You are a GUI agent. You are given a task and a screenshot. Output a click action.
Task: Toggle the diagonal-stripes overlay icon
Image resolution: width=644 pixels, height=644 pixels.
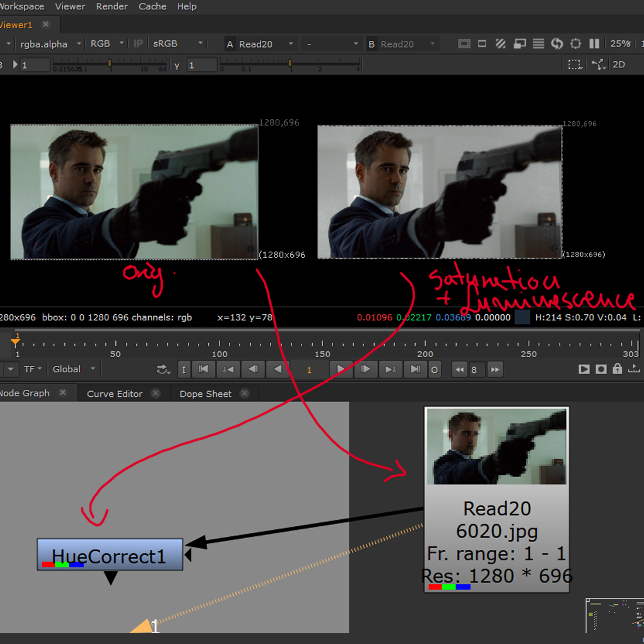click(x=501, y=43)
